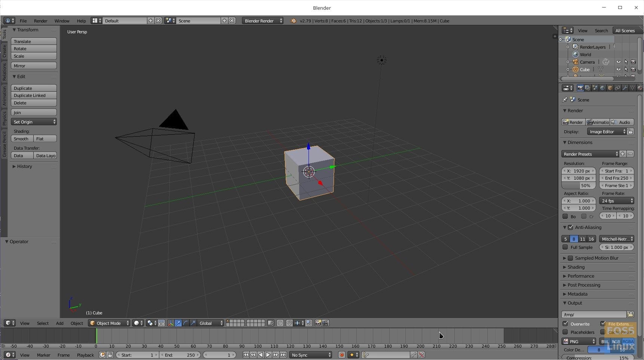Image resolution: width=644 pixels, height=360 pixels.
Task: Expand the History panel
Action: 24,167
